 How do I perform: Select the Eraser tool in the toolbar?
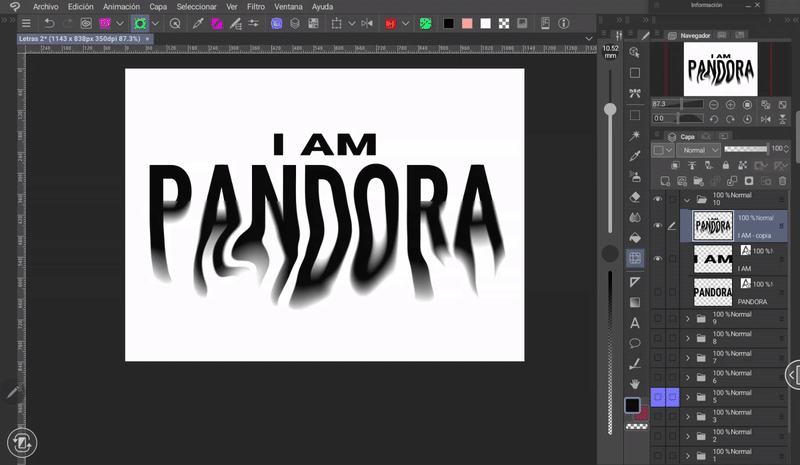[635, 197]
